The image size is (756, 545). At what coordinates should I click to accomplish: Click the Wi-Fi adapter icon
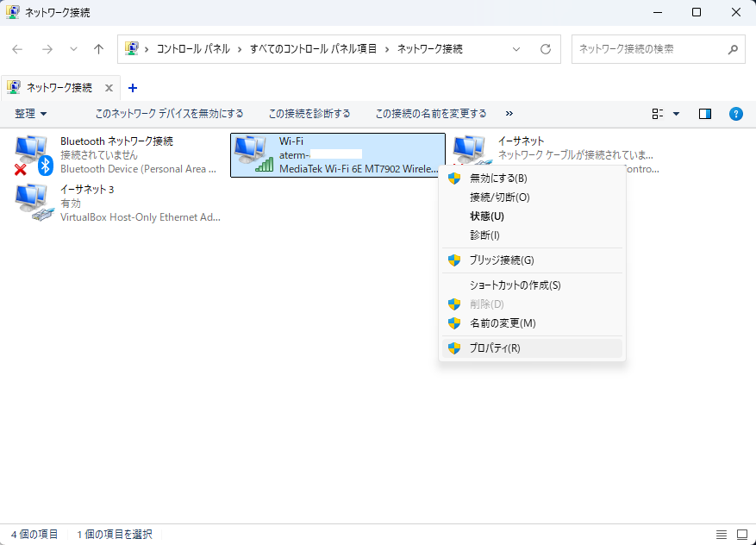(253, 154)
